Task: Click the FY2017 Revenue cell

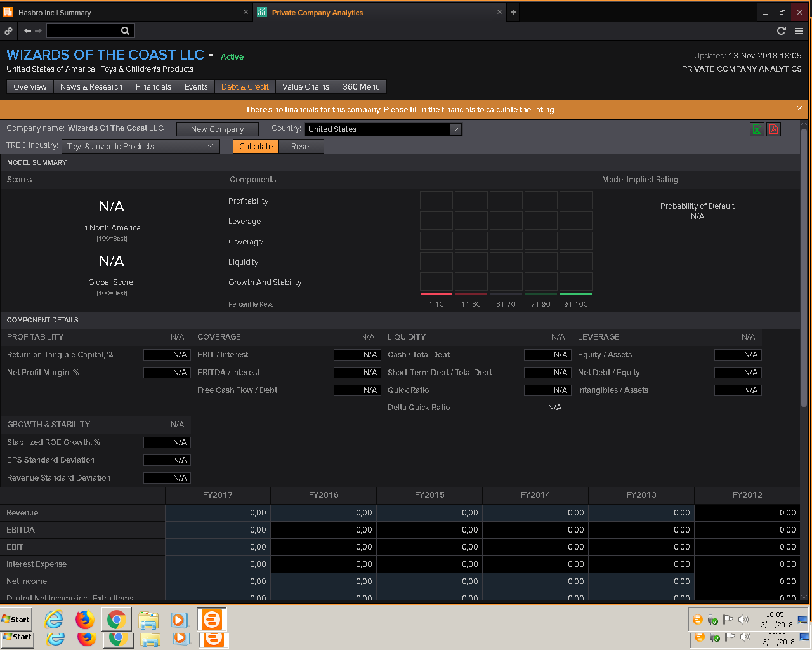Action: [x=218, y=513]
